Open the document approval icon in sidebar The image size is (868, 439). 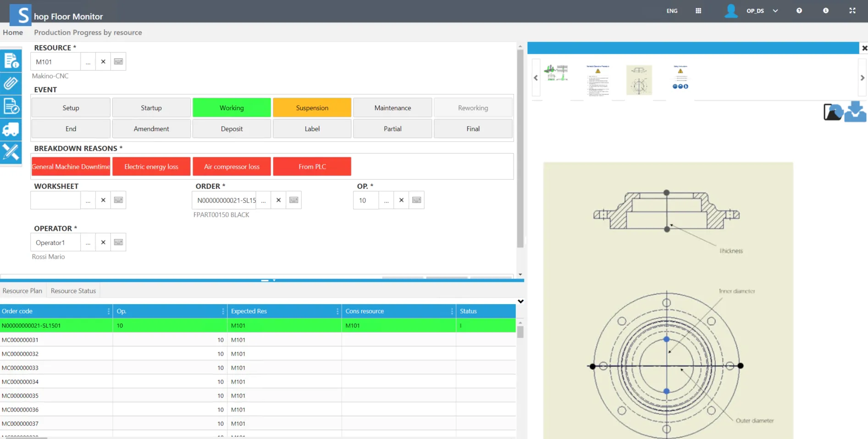[x=11, y=106]
